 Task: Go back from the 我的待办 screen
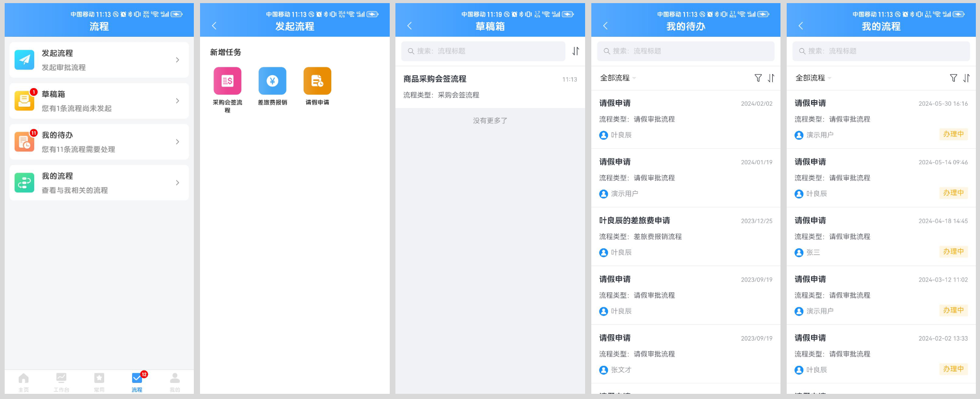point(605,26)
